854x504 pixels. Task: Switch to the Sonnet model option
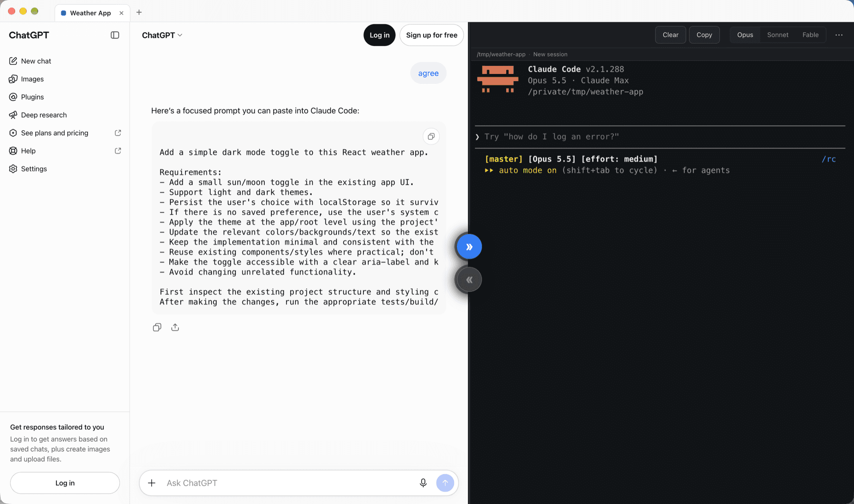point(778,35)
